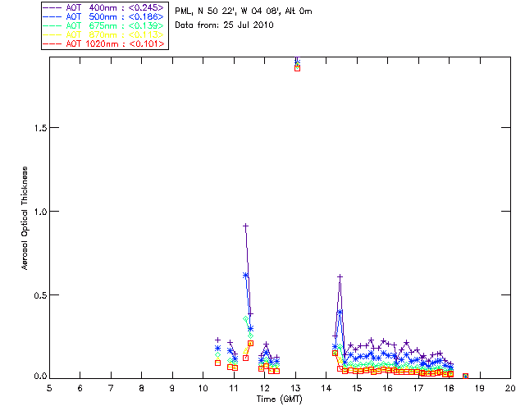The height and width of the screenshot is (420, 525).
Task: Select the 'AOT 1020nm : <0.101>' legend entry
Action: (x=103, y=43)
